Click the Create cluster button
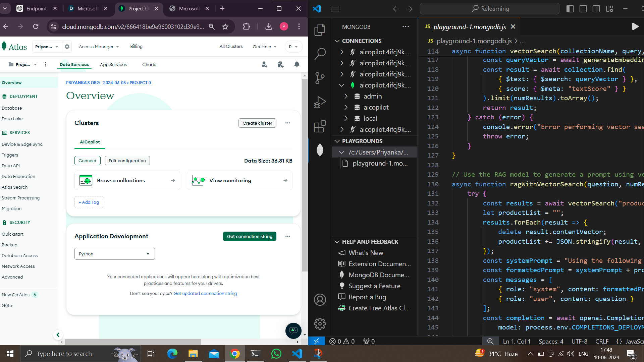 coord(257,123)
